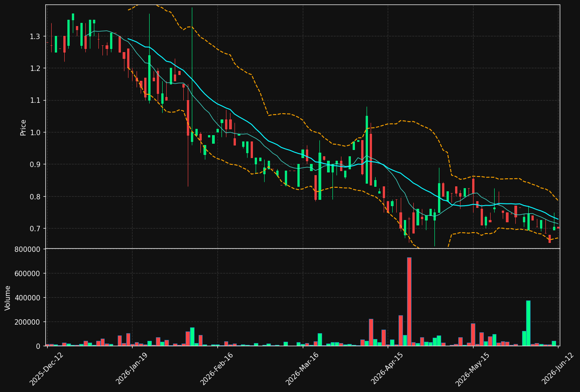Click the 0.9 price axis label
The image size is (580, 392).
[36, 164]
